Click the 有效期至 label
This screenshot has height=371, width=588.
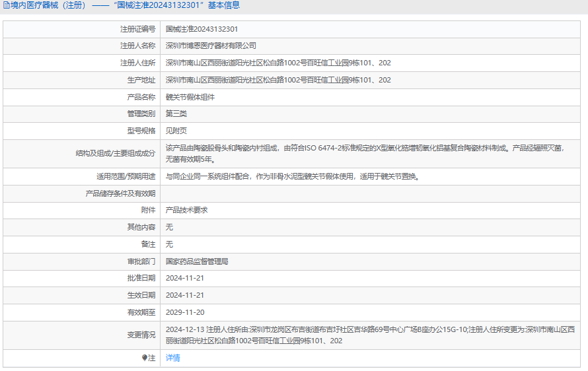(141, 312)
